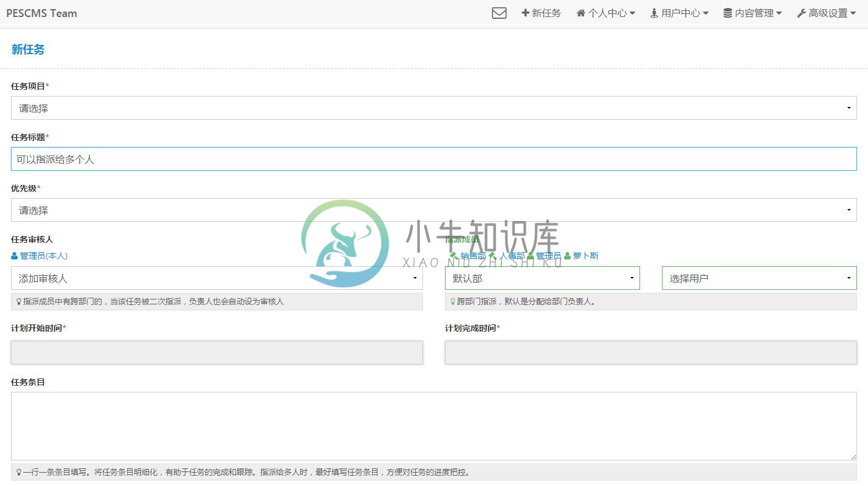Image resolution: width=868 pixels, height=486 pixels.
Task: Click the 指派成员 label
Action: tap(462, 239)
